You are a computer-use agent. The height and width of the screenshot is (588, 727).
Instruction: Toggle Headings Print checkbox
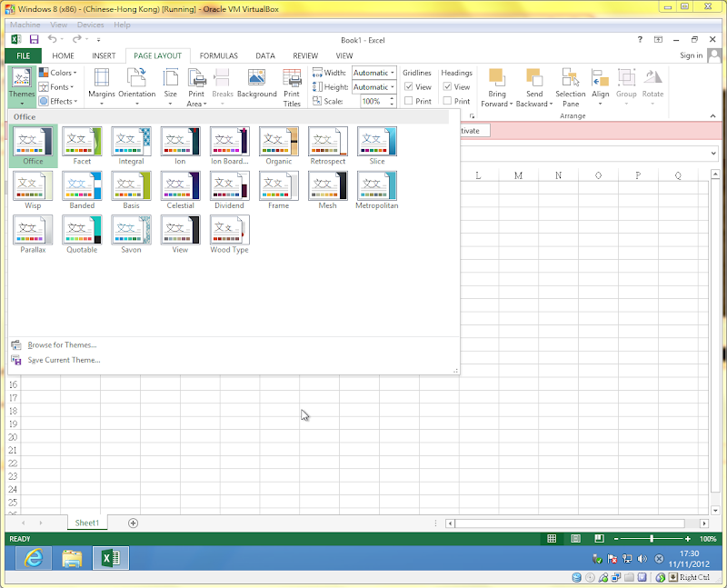447,100
